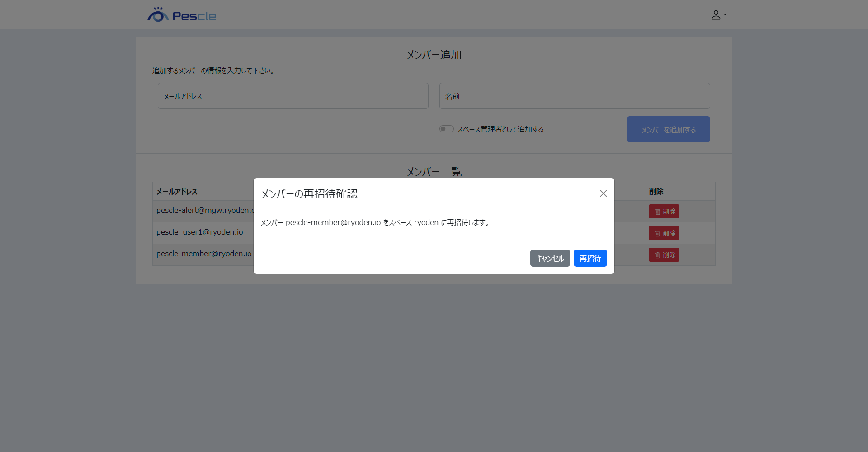Click the メールアドレス column header

click(177, 192)
